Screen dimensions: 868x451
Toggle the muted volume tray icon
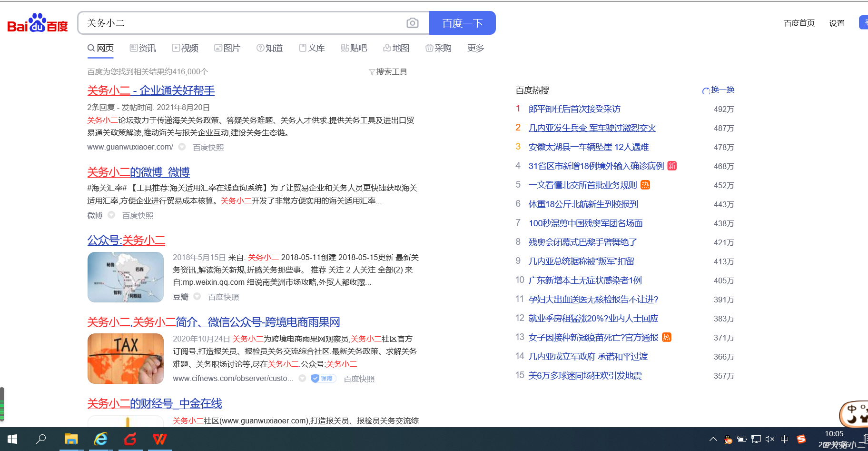770,439
